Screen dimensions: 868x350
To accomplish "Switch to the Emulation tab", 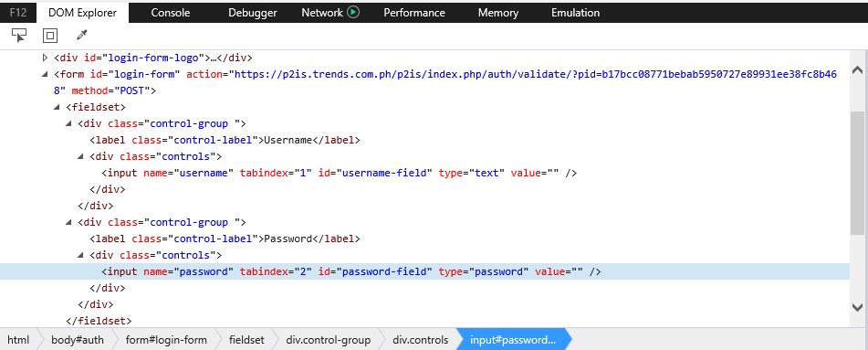I will (575, 12).
